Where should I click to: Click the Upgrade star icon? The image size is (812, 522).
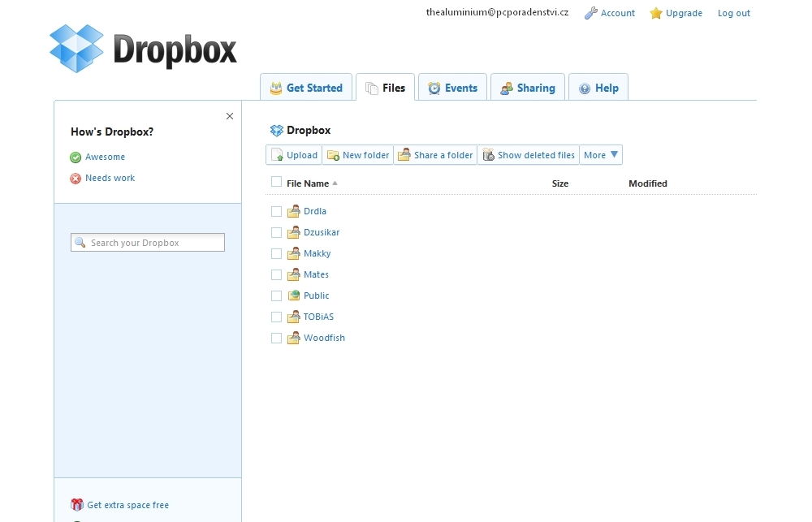point(656,13)
